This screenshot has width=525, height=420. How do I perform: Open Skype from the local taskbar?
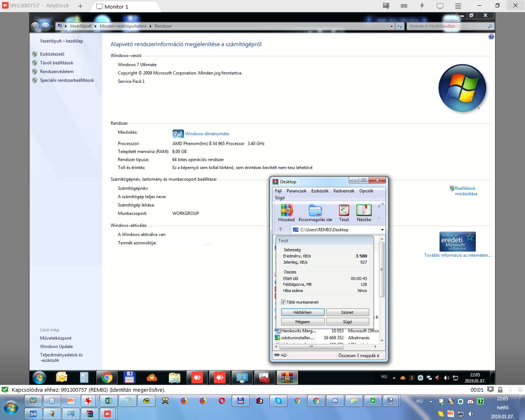pyautogui.click(x=278, y=401)
